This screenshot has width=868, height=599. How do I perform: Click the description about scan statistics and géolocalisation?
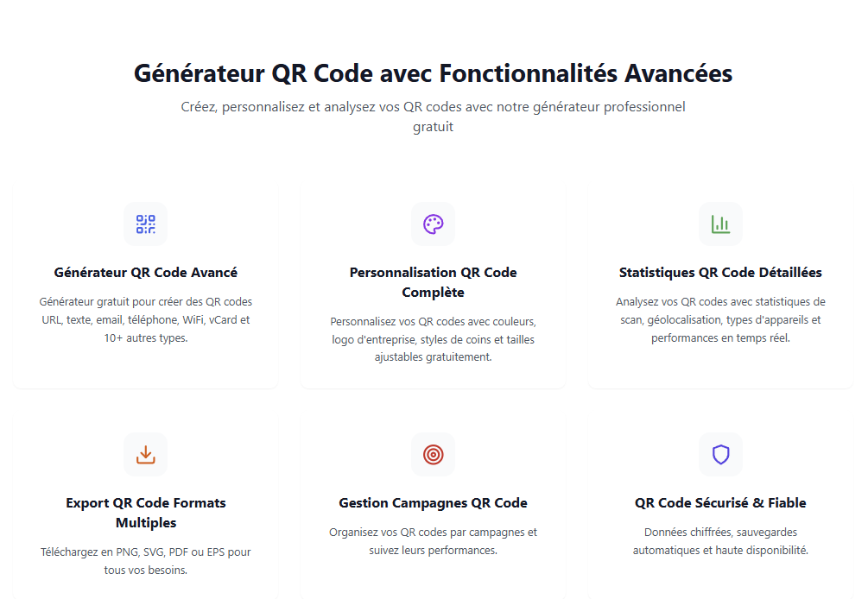tap(720, 319)
